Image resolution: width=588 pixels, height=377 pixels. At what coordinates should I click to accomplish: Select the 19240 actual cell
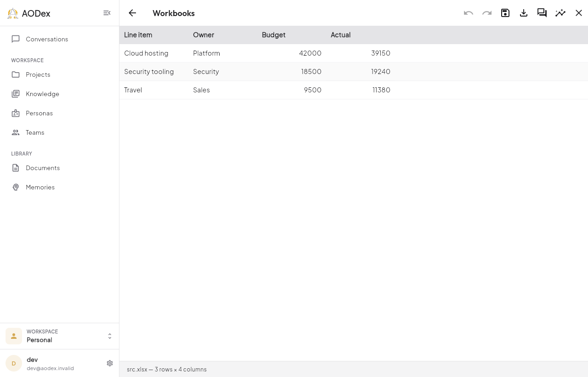(x=361, y=72)
